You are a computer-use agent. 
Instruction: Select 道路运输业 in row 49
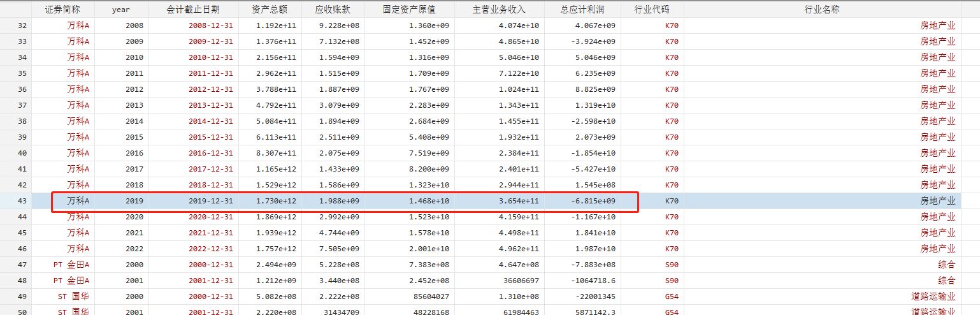click(x=933, y=297)
